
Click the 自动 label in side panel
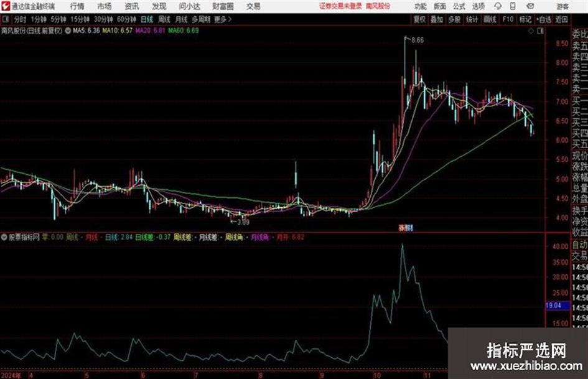(580, 245)
